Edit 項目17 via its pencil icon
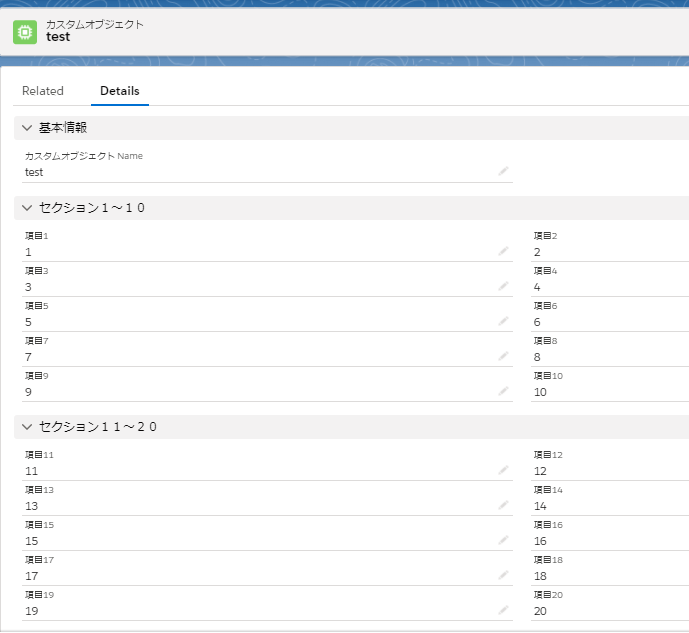The image size is (689, 633). (x=504, y=575)
